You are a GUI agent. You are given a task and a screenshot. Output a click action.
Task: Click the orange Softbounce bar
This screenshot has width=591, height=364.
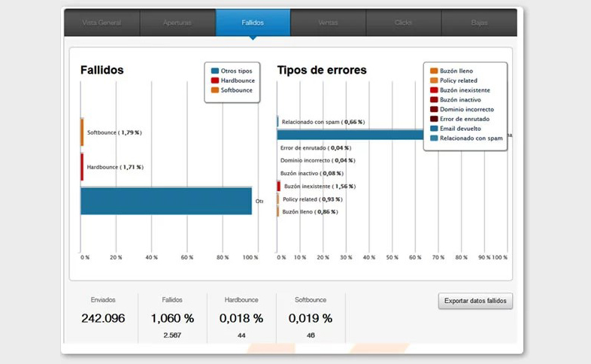[82, 132]
